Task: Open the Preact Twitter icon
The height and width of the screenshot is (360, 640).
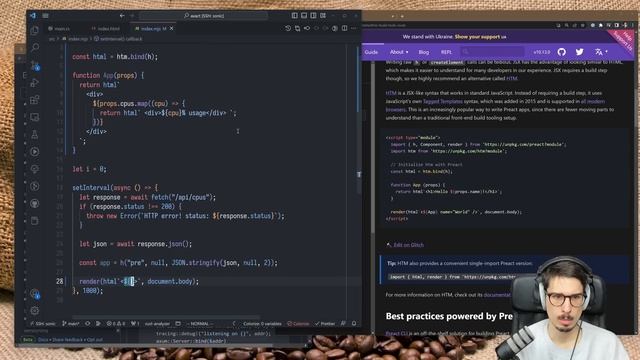Action: pyautogui.click(x=580, y=52)
